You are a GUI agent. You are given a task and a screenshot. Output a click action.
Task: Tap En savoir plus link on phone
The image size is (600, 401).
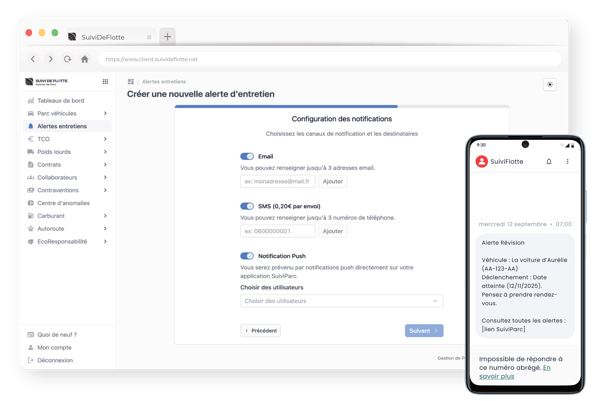(515, 372)
